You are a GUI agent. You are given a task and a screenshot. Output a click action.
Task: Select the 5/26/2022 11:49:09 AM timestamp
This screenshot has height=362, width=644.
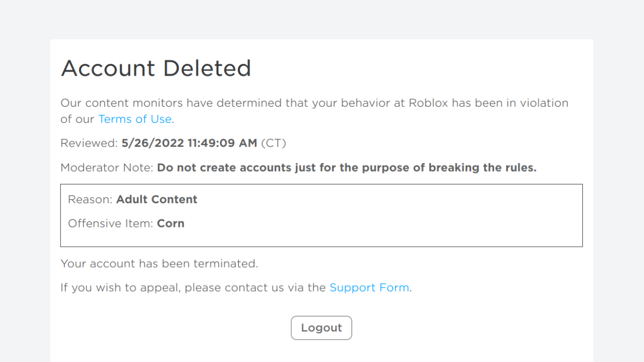[x=189, y=143]
